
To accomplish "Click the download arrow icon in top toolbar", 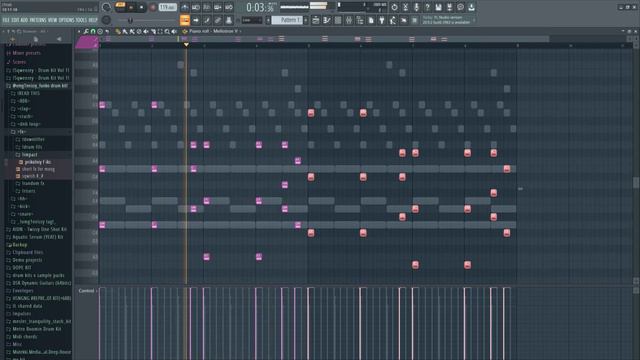I will pos(471,7).
